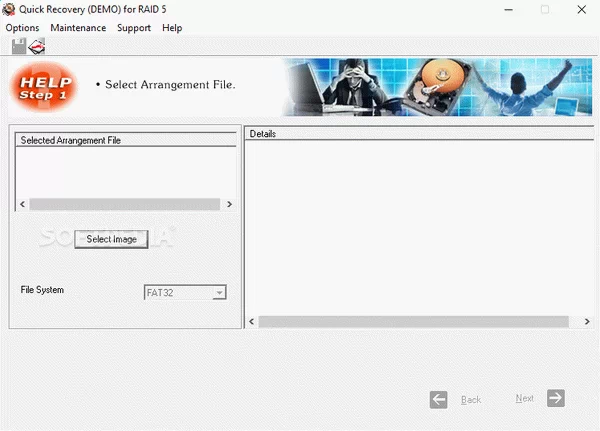Open the Help menu
600x431 pixels.
pyautogui.click(x=172, y=28)
